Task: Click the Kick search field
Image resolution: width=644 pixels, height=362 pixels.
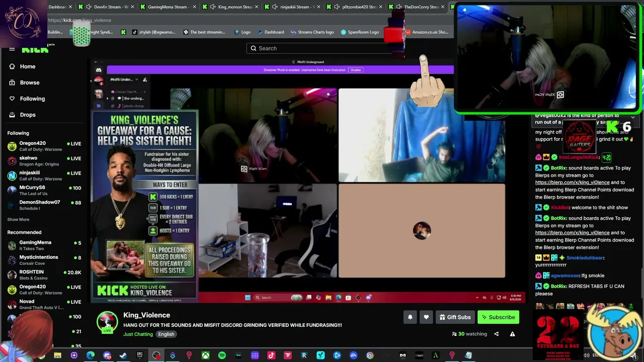Action: pos(322,48)
